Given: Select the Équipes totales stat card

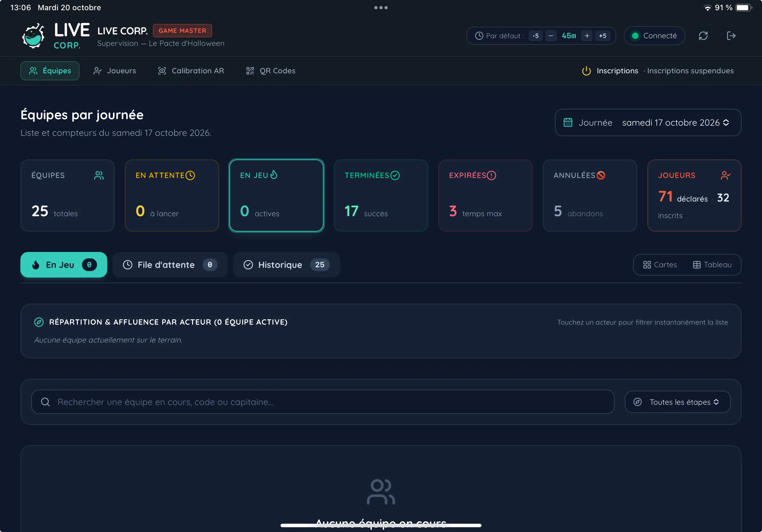Looking at the screenshot, I should (67, 196).
